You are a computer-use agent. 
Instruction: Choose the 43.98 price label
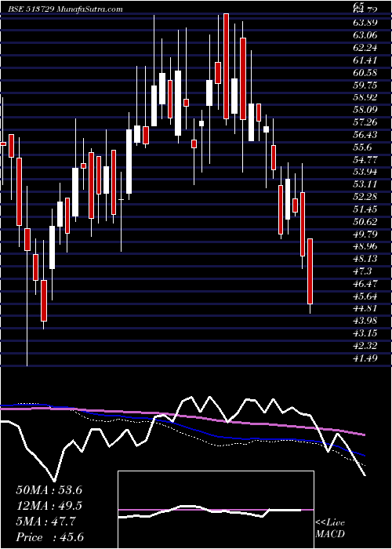(365, 322)
